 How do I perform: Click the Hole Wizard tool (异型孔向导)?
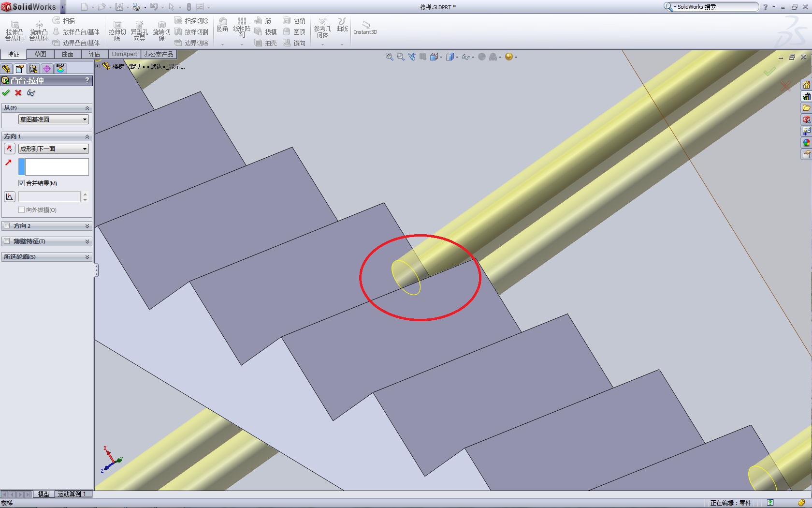pyautogui.click(x=139, y=31)
